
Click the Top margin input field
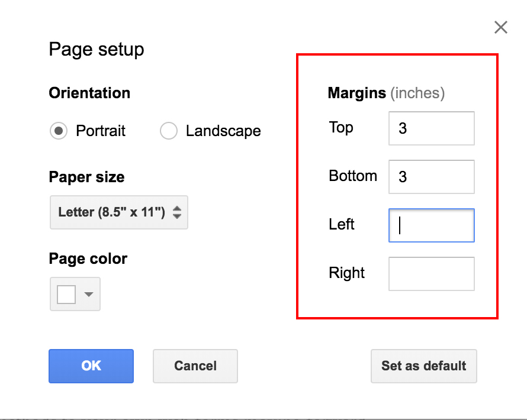[431, 128]
